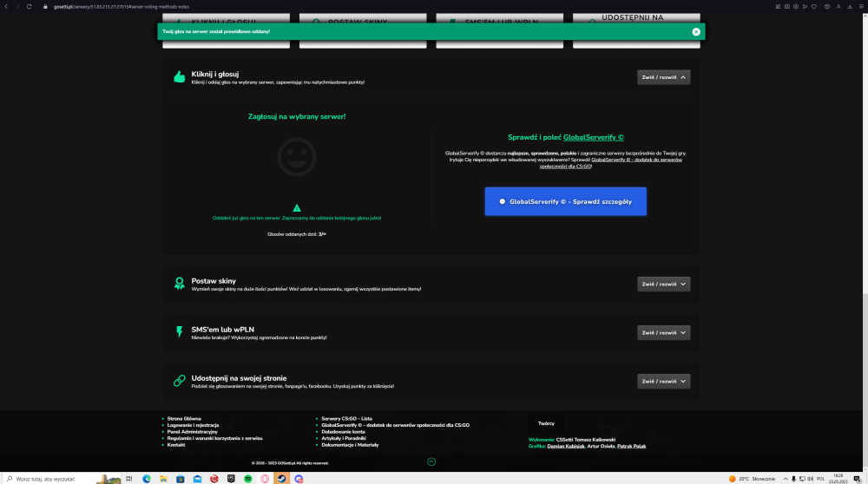The width and height of the screenshot is (868, 484).
Task: Open the 'Kontakt' footer link
Action: tap(176, 445)
